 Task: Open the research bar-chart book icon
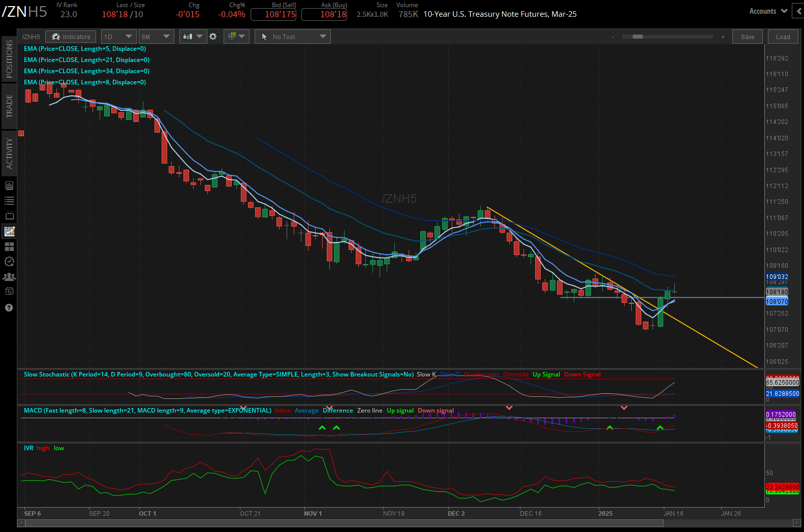(x=9, y=185)
